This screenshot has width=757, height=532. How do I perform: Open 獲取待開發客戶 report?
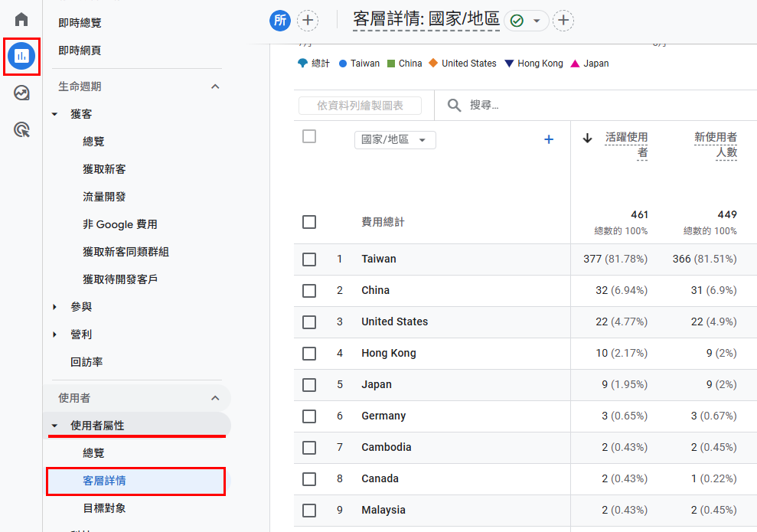120,279
